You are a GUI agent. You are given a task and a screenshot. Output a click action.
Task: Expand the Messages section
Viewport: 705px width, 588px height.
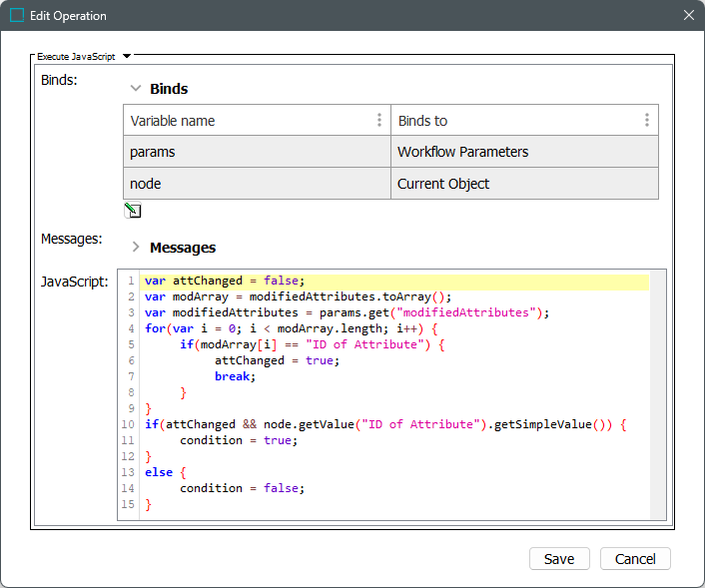tap(136, 247)
